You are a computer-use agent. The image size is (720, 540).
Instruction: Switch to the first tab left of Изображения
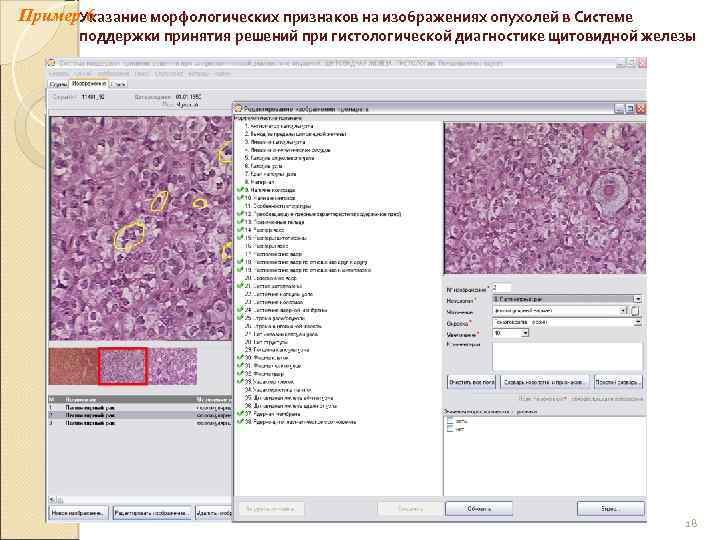click(59, 84)
